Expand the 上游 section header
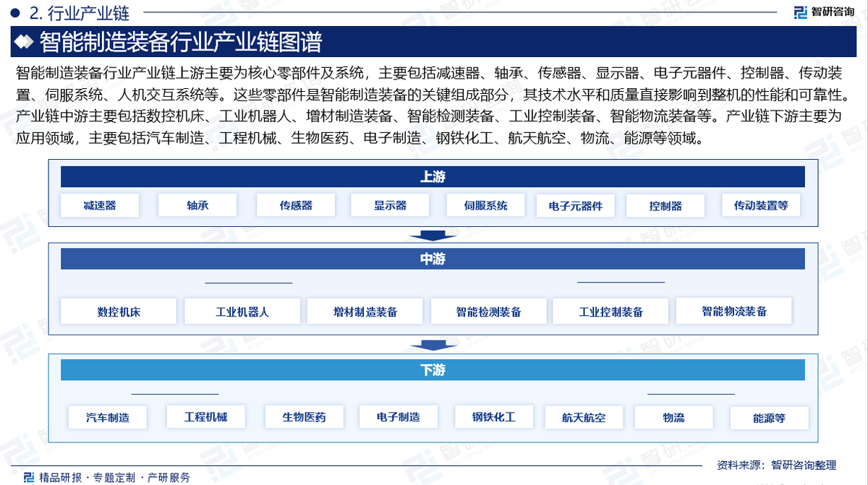The width and height of the screenshot is (868, 485). pyautogui.click(x=433, y=176)
